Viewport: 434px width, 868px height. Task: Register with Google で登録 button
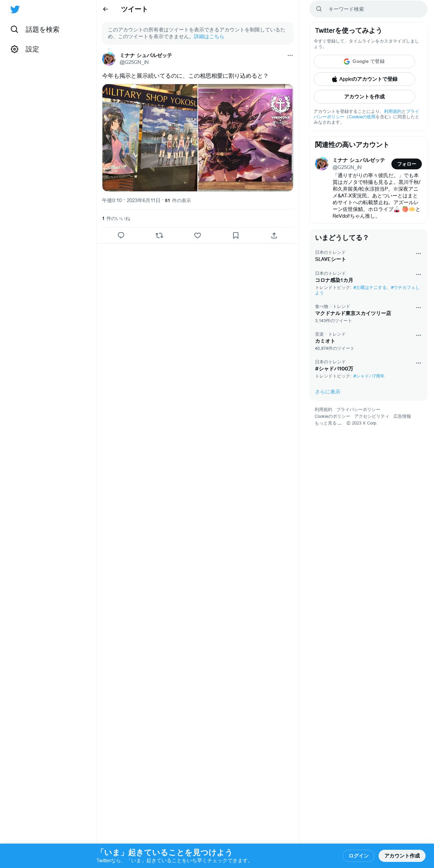364,62
